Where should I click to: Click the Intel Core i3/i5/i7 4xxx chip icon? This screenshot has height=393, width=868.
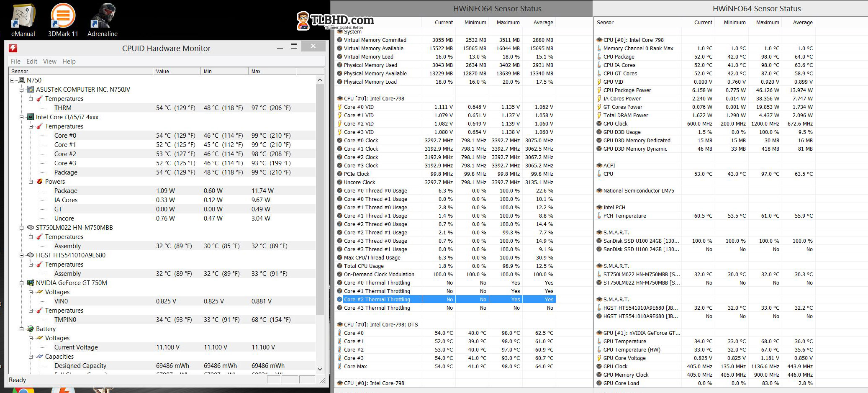[x=31, y=117]
